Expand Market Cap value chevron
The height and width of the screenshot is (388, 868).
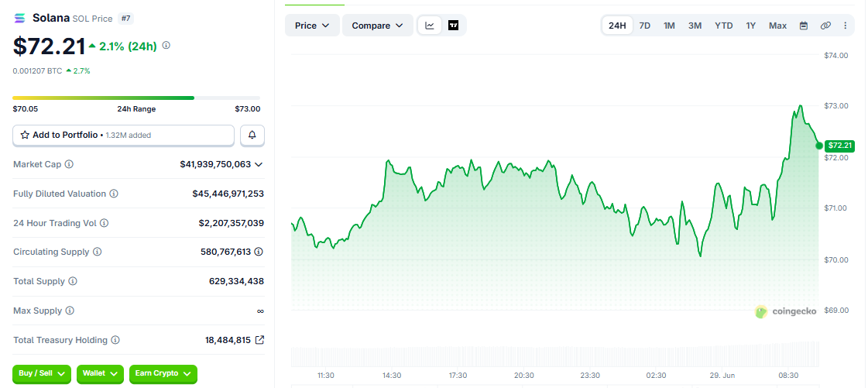(258, 164)
